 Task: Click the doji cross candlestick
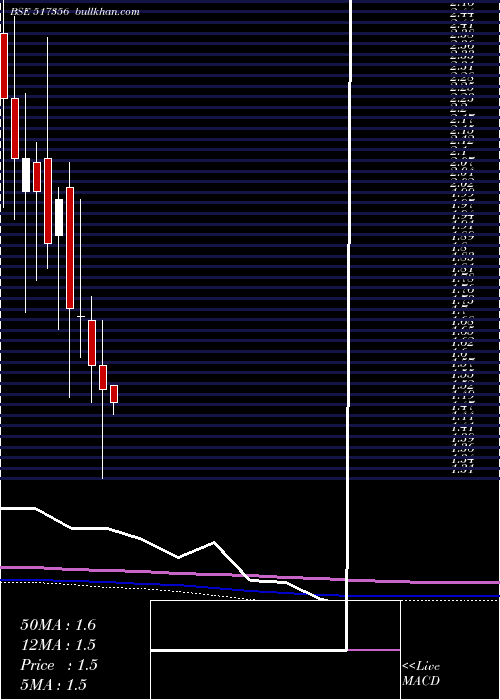click(80, 317)
